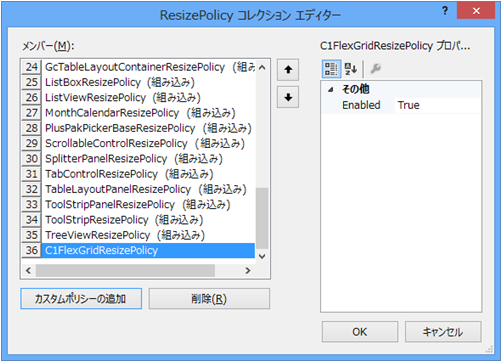This screenshot has width=502, height=362.
Task: Select the Enabled property label
Action: click(x=361, y=105)
